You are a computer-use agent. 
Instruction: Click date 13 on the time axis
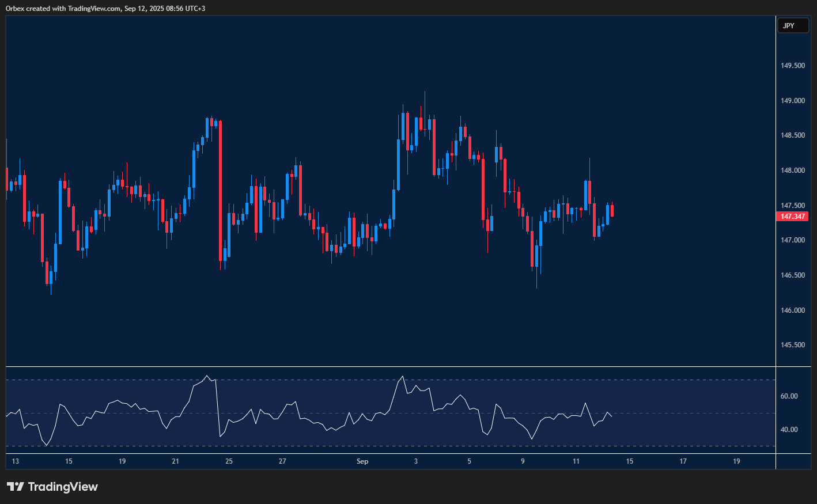tap(16, 461)
